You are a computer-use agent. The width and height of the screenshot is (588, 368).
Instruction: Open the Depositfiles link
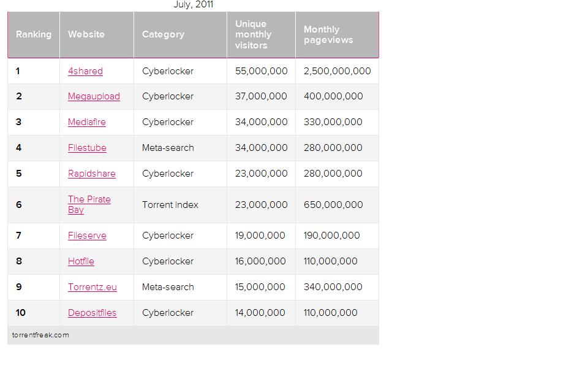[x=92, y=313]
